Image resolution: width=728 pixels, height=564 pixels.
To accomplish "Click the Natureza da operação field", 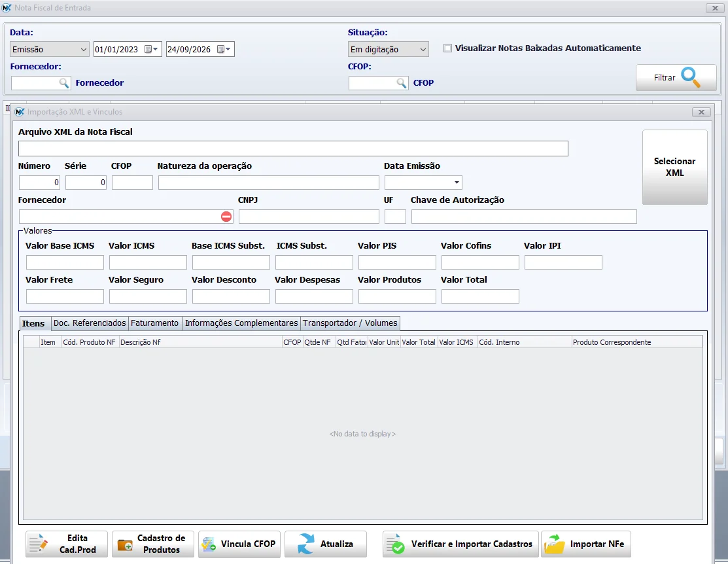I will (x=268, y=183).
